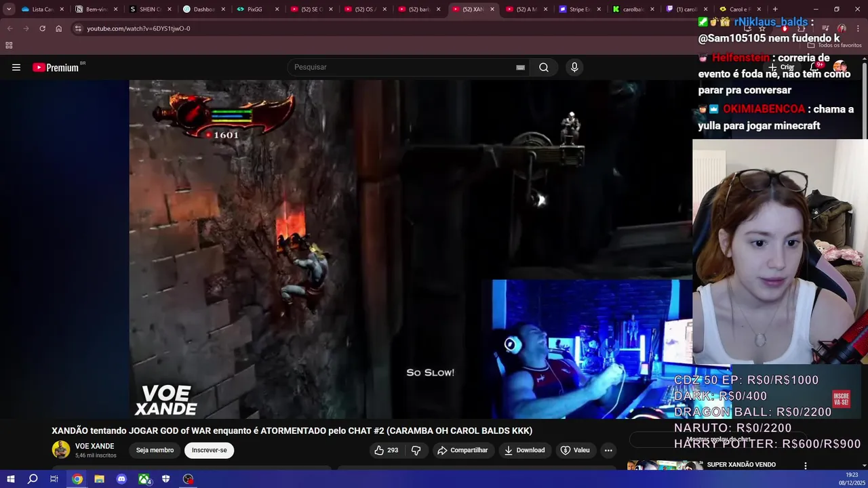This screenshot has height=488, width=868.
Task: Click the address bar URL
Action: click(138, 28)
